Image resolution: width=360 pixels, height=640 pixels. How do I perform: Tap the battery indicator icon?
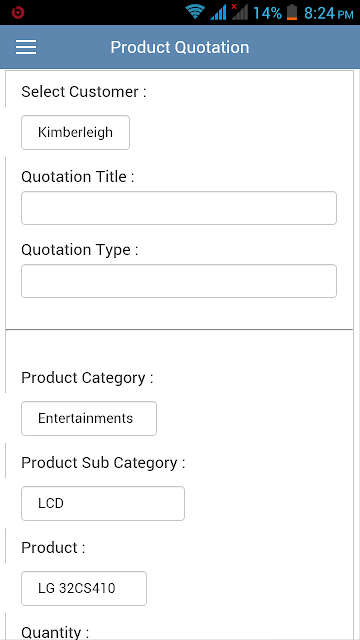click(x=292, y=12)
